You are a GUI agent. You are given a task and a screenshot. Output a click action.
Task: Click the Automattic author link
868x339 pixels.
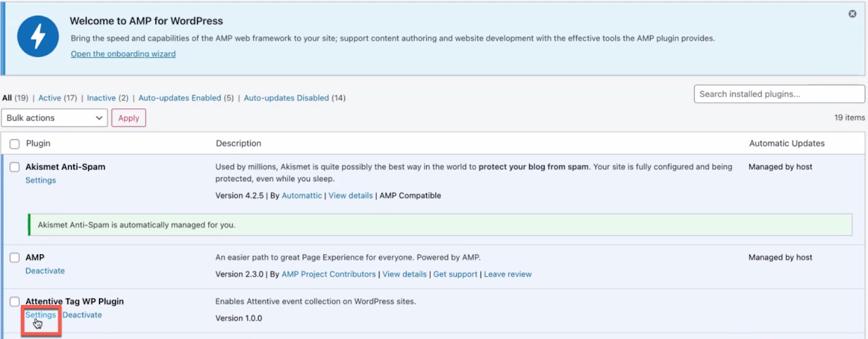pos(302,196)
